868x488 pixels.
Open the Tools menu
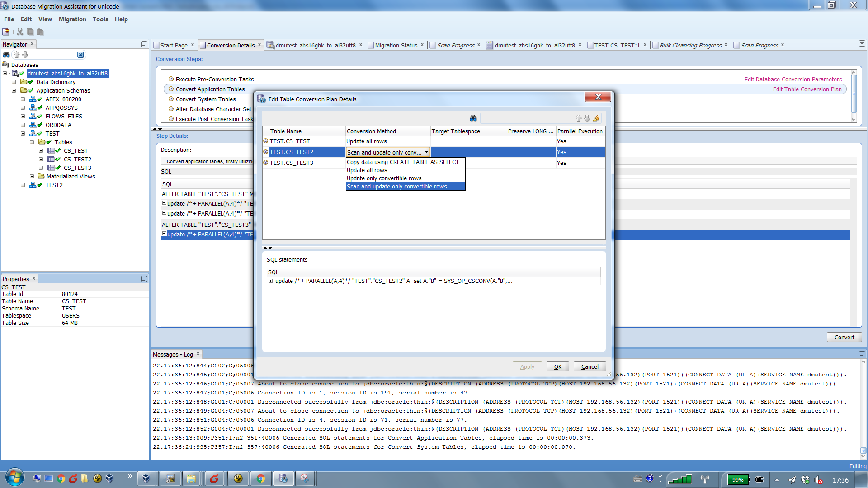[x=100, y=19]
